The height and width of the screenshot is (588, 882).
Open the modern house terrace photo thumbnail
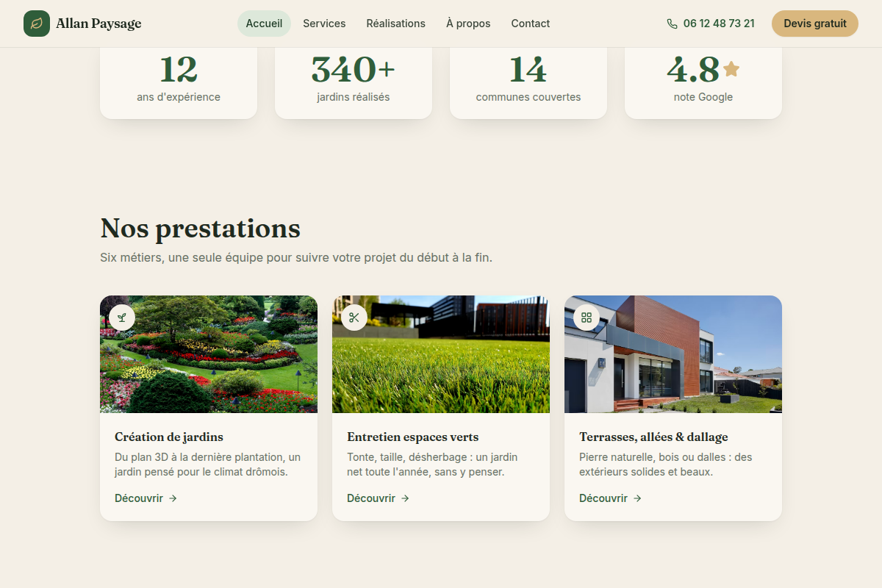[673, 354]
